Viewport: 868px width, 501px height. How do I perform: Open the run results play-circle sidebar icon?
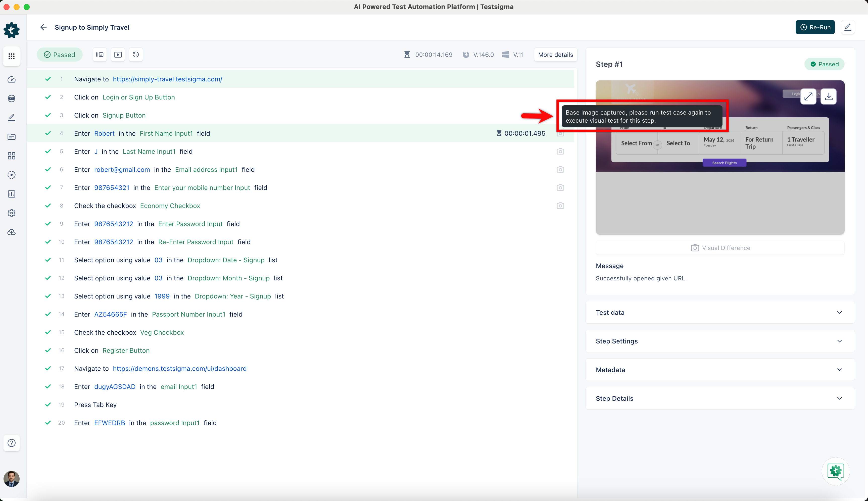[11, 175]
